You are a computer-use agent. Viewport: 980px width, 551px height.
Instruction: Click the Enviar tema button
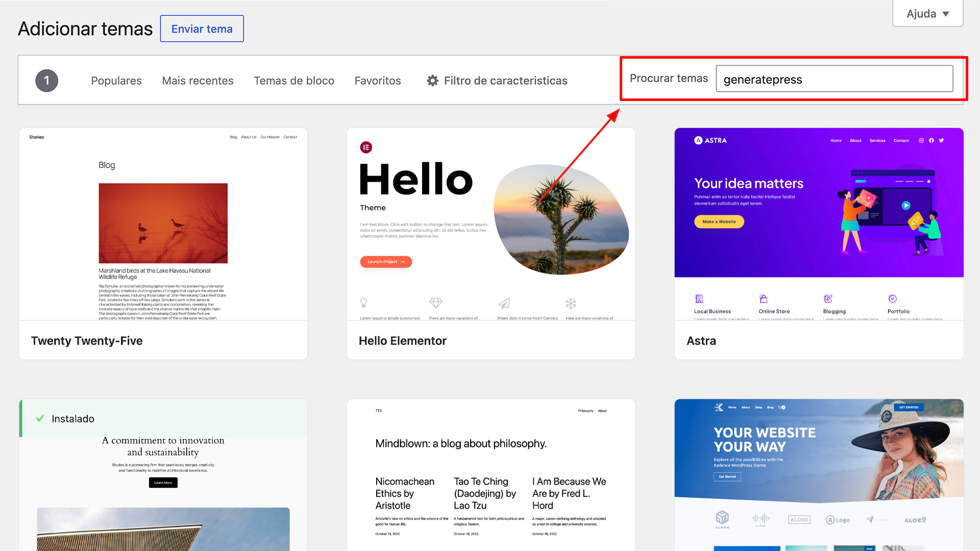[202, 29]
